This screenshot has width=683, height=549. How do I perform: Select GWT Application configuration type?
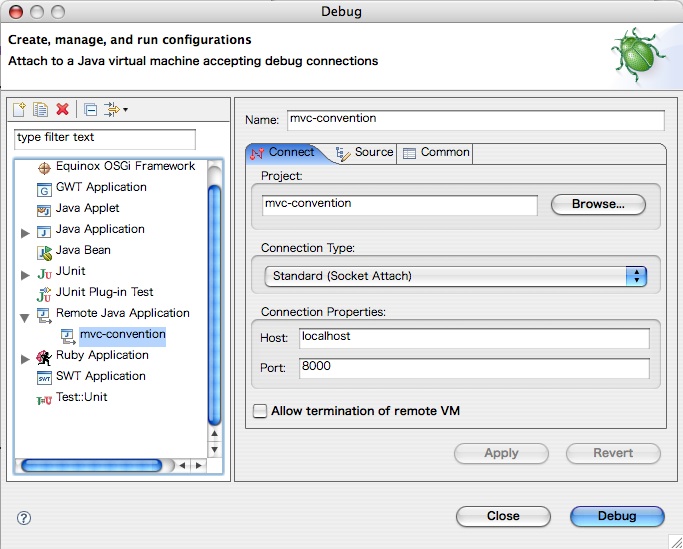click(x=101, y=187)
